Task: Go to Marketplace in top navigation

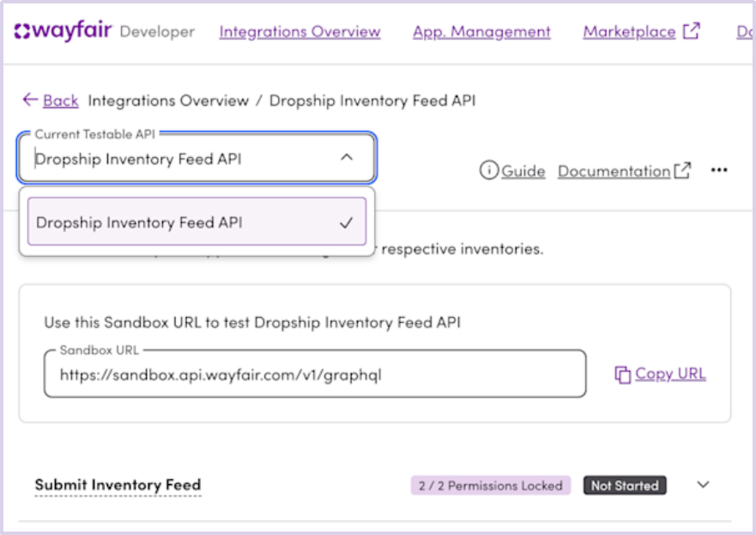Action: (629, 32)
